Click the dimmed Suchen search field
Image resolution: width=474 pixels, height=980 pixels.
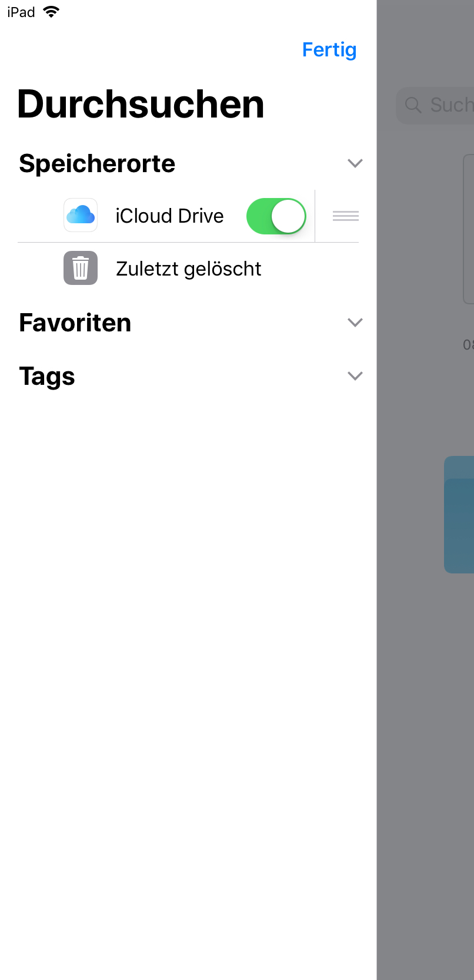coord(435,106)
